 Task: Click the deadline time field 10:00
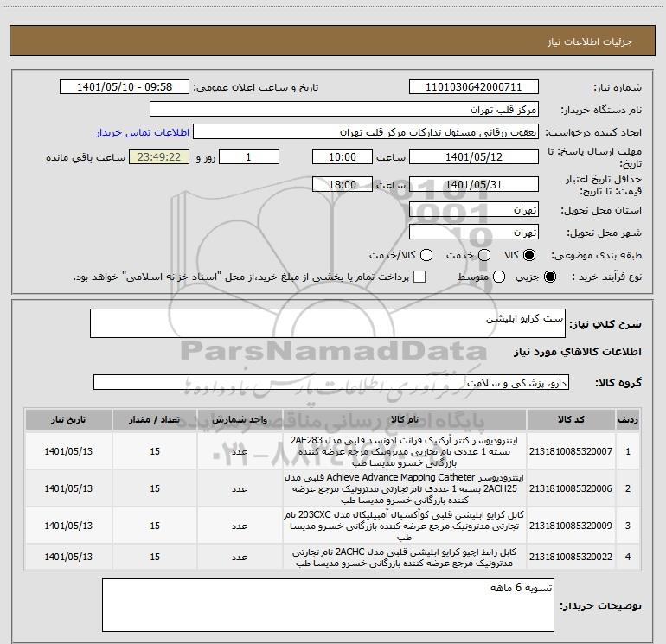(343, 156)
